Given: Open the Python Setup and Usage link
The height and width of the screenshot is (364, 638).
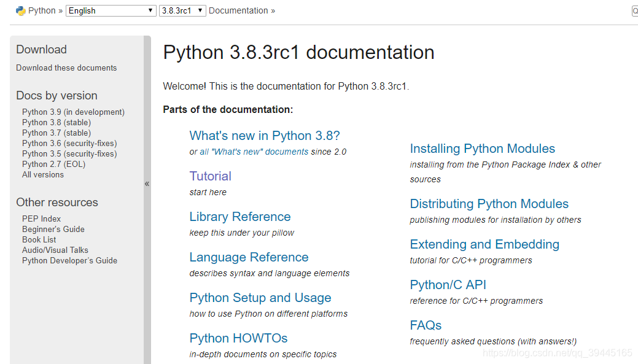Looking at the screenshot, I should pyautogui.click(x=260, y=298).
